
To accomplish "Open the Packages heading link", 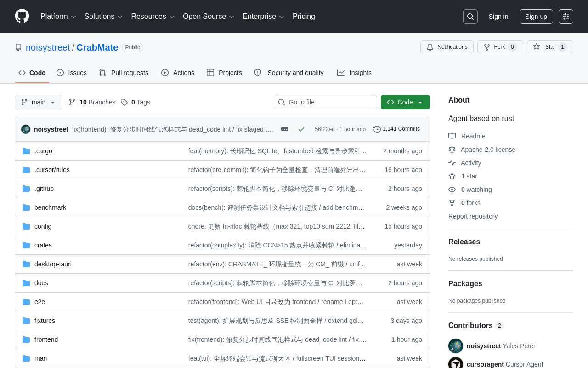I will point(465,284).
